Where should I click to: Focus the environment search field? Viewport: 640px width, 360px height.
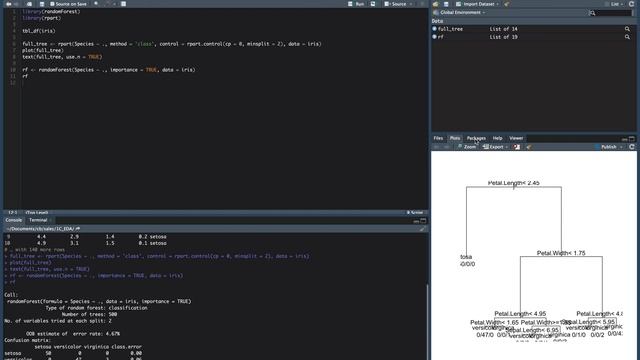coord(611,13)
